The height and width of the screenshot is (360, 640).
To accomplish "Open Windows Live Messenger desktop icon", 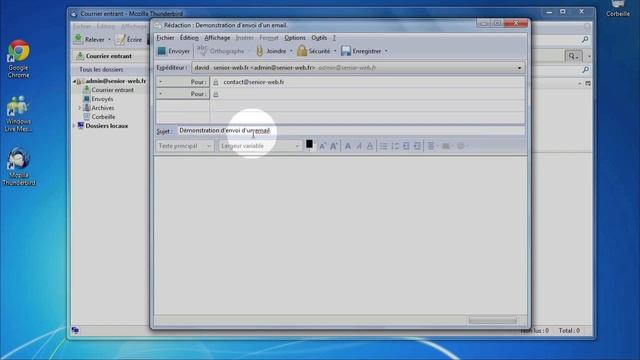I will point(18,114).
